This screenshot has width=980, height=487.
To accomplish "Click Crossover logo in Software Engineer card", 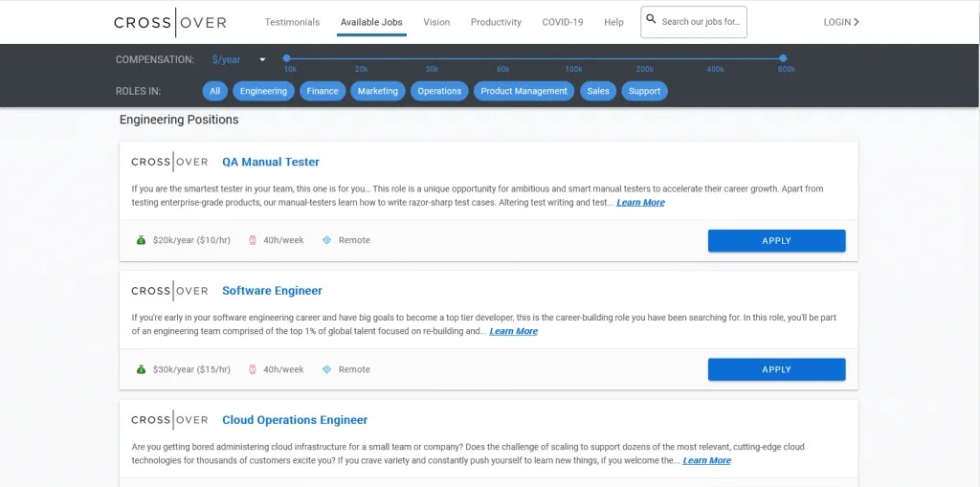I will click(169, 291).
